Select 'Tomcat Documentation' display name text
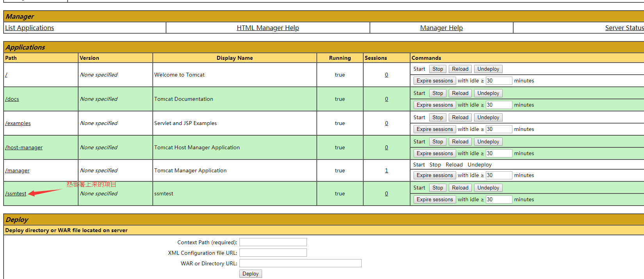644x279 pixels. point(184,99)
